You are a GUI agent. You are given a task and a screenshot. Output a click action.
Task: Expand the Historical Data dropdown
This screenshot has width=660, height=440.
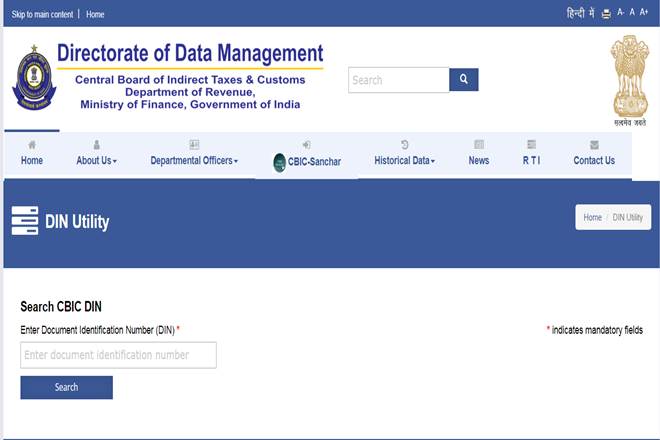coord(404,160)
